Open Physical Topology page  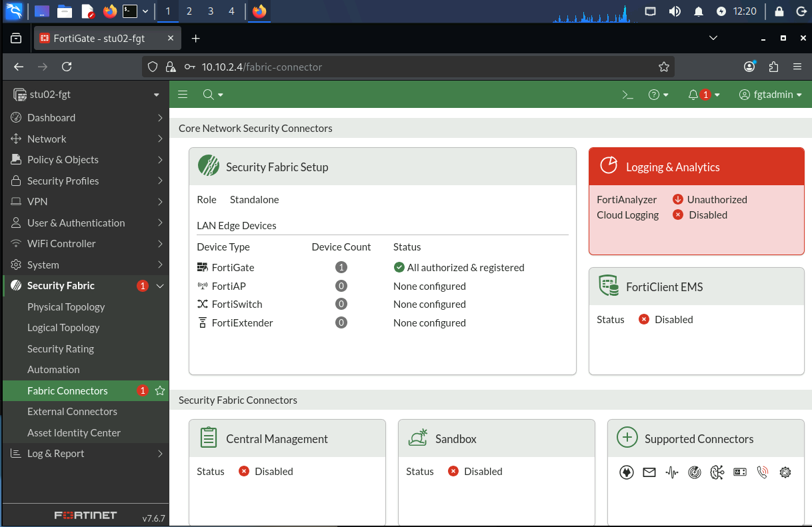(66, 306)
